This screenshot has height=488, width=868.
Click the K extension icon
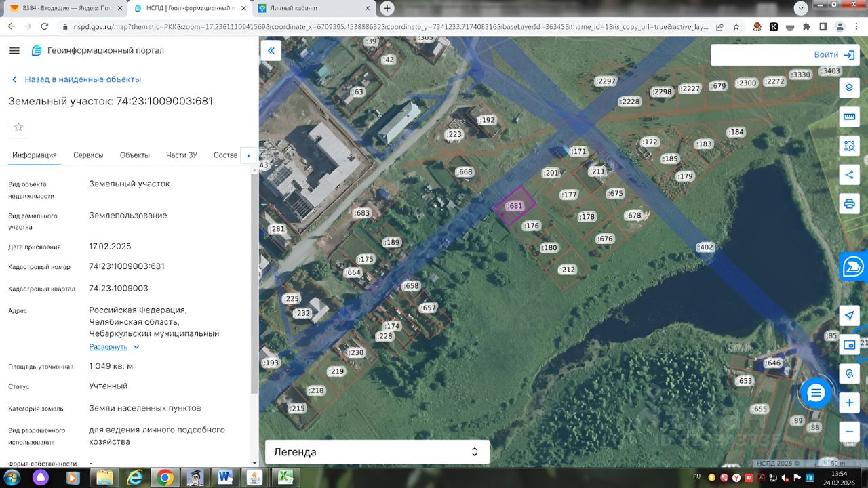[774, 27]
